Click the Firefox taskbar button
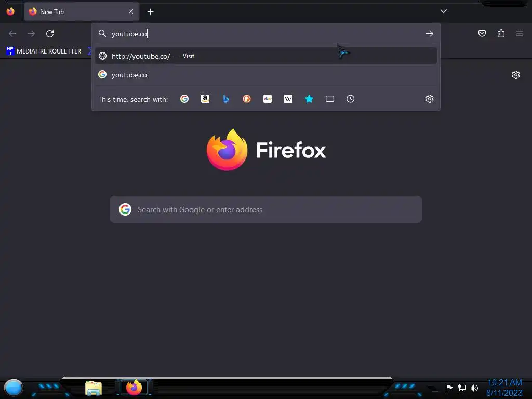The width and height of the screenshot is (532, 399). pos(134,388)
